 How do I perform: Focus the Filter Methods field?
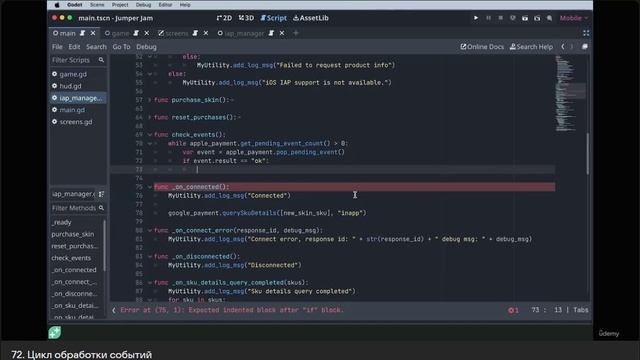(x=78, y=208)
